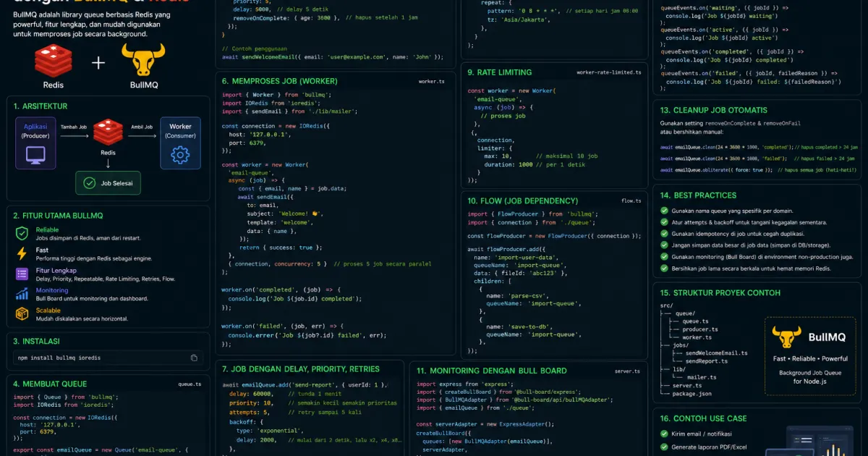Click the check icon beside 'Gunakan nama queue yang spesifik'
This screenshot has height=456, width=868.
pyautogui.click(x=665, y=211)
